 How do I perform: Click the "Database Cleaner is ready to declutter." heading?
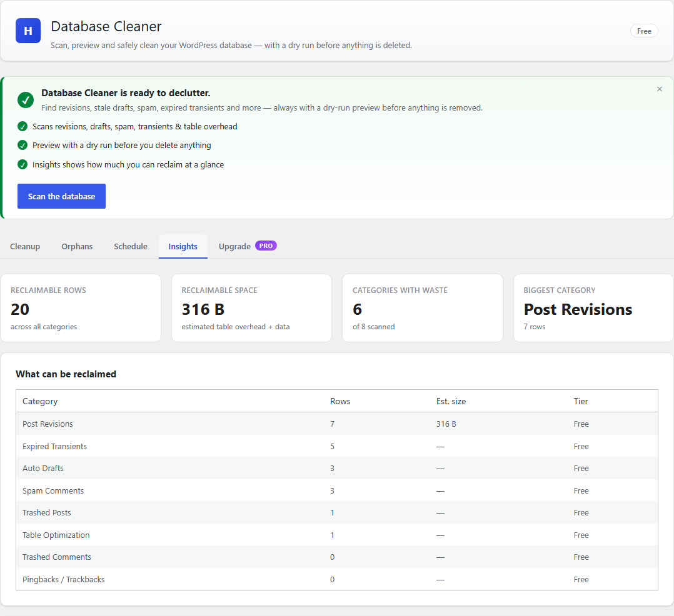point(126,93)
